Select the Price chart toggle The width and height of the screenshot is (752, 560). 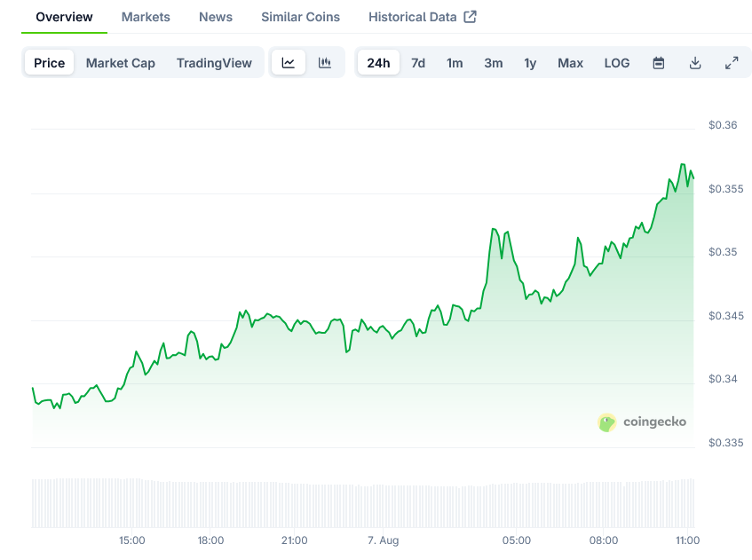50,63
